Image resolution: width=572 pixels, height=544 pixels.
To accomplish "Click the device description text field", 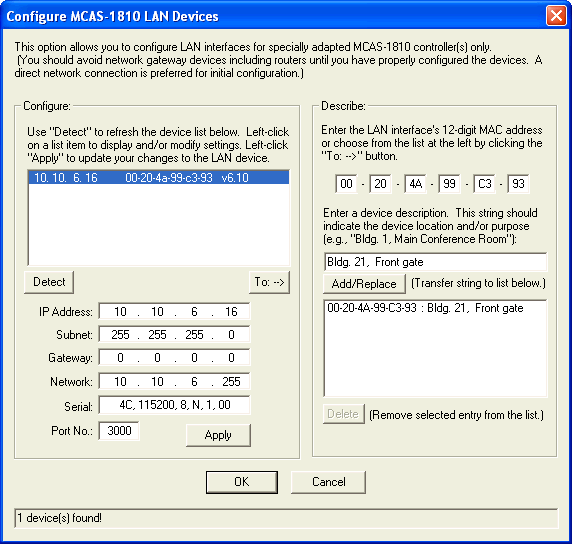I will (x=435, y=262).
